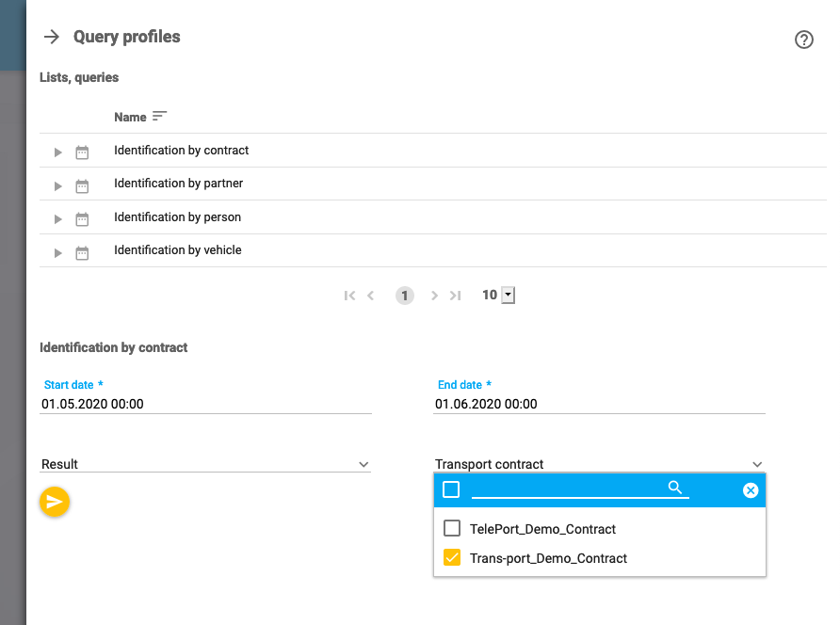Expand the Identification by contract row
The width and height of the screenshot is (840, 625).
(x=57, y=151)
